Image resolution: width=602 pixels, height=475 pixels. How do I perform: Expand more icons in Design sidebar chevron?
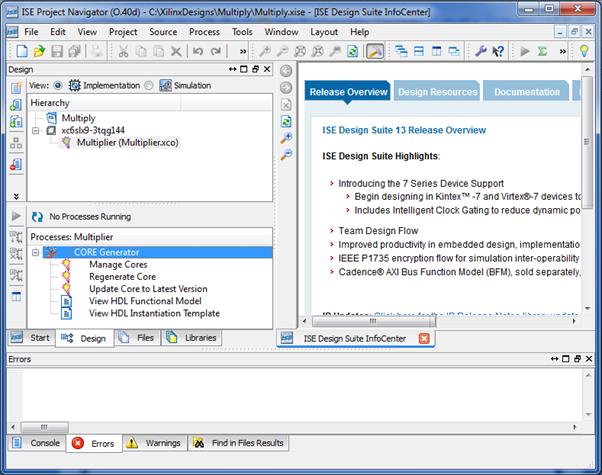pos(16,196)
